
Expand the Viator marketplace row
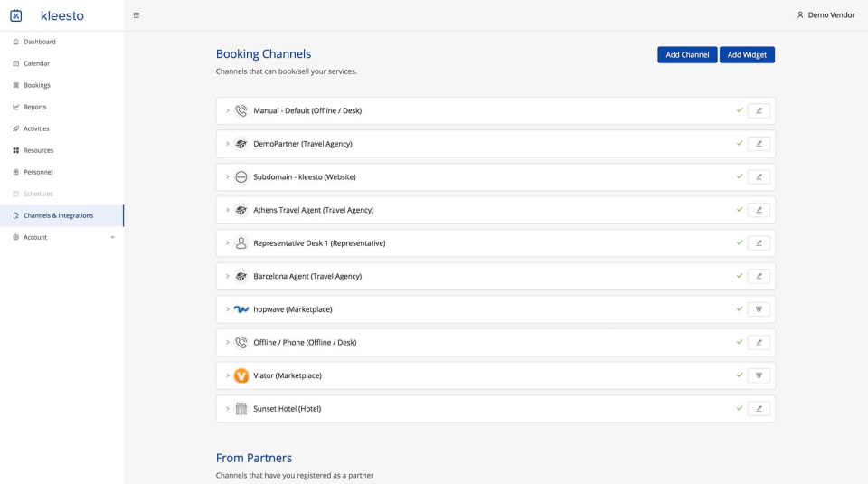tap(228, 375)
